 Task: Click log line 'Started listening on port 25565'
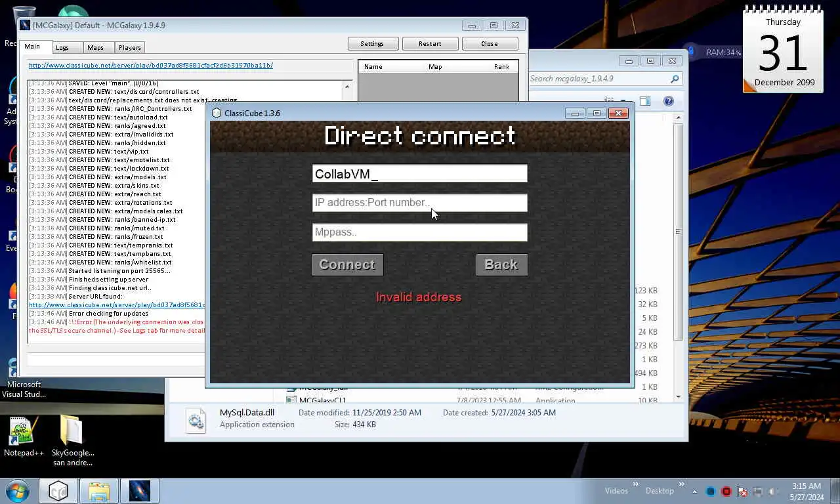click(x=99, y=271)
